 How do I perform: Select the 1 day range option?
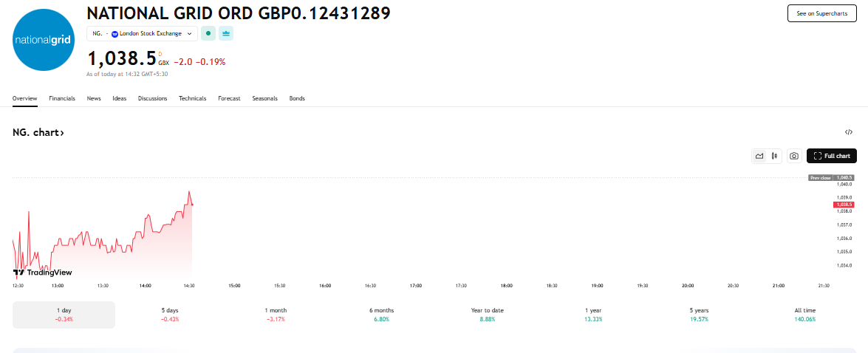(x=64, y=315)
